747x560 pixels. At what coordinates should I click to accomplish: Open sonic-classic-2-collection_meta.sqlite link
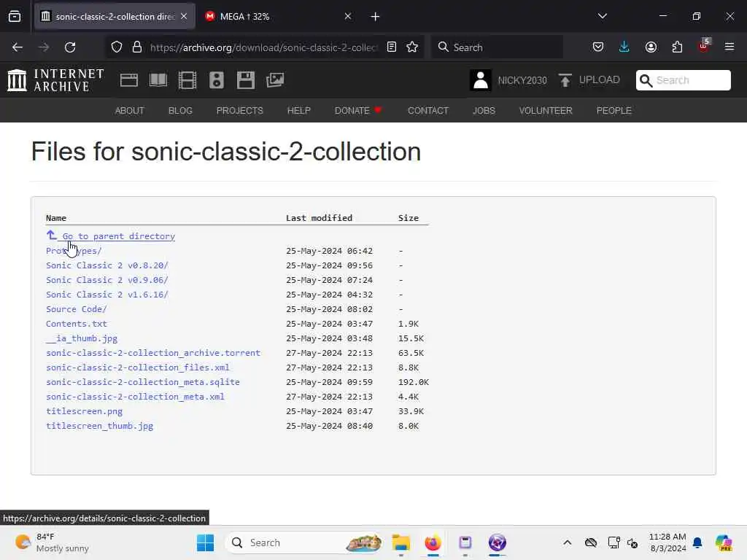click(x=143, y=382)
